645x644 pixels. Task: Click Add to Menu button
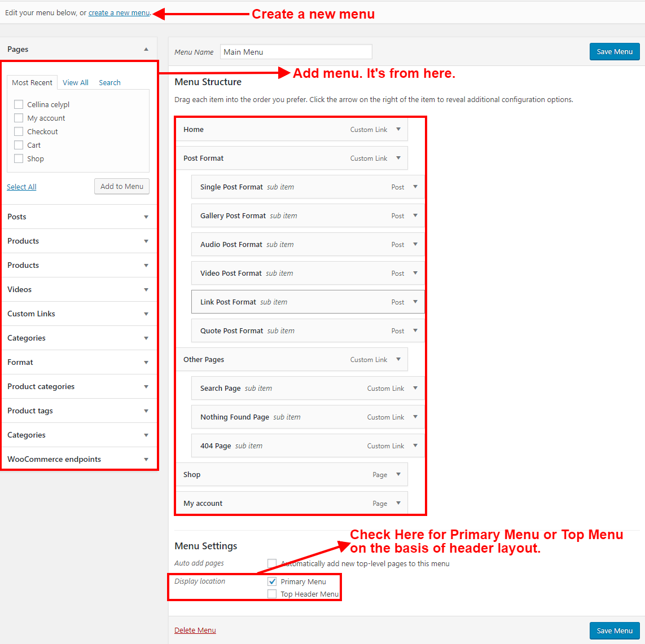122,186
